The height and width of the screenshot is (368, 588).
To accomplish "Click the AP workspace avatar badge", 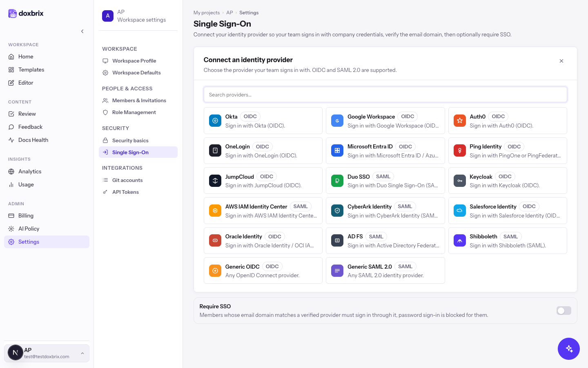I will point(108,16).
